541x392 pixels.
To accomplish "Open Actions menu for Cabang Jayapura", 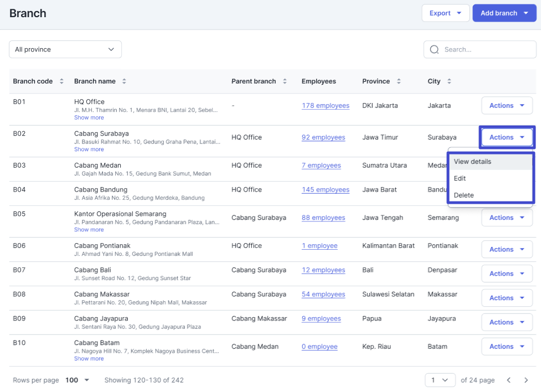I will [507, 322].
